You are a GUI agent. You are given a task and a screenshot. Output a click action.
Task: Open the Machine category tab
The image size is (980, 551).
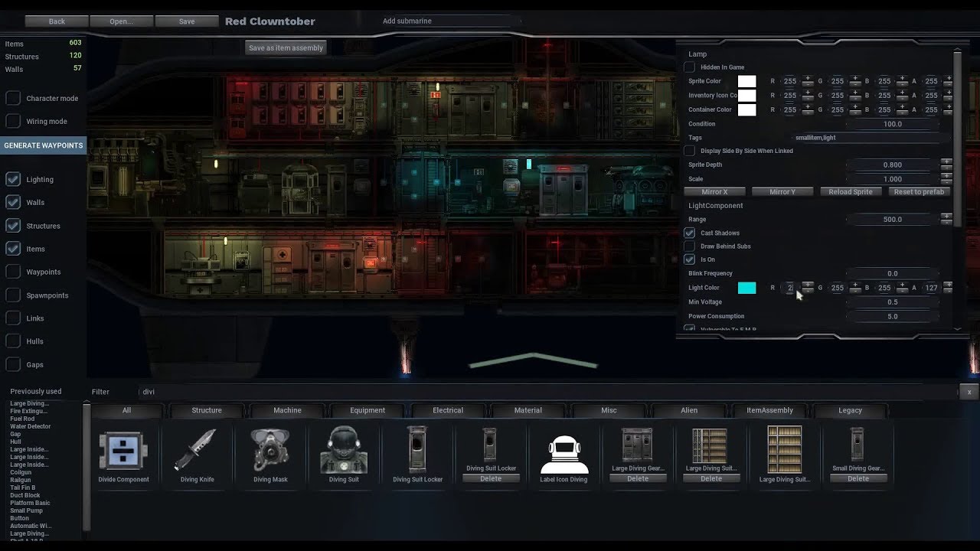coord(287,410)
